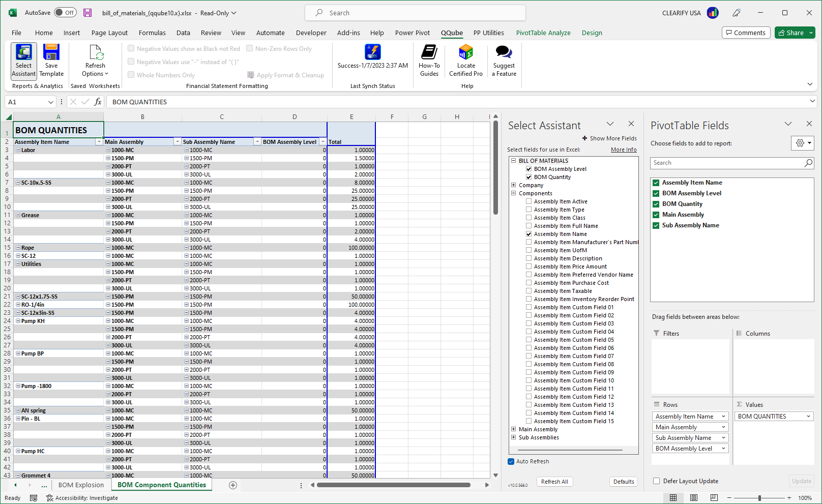Image resolution: width=822 pixels, height=504 pixels.
Task: Select the BOM Explosion sheet tab
Action: pos(80,485)
